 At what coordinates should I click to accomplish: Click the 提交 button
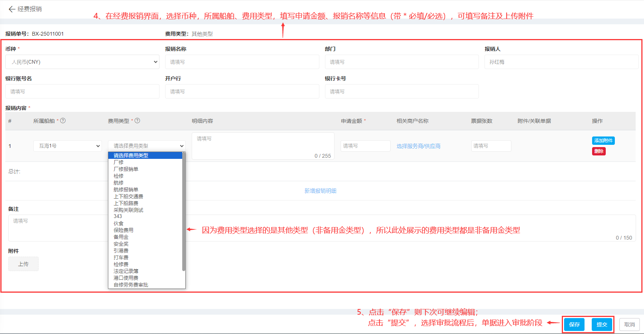pos(602,325)
